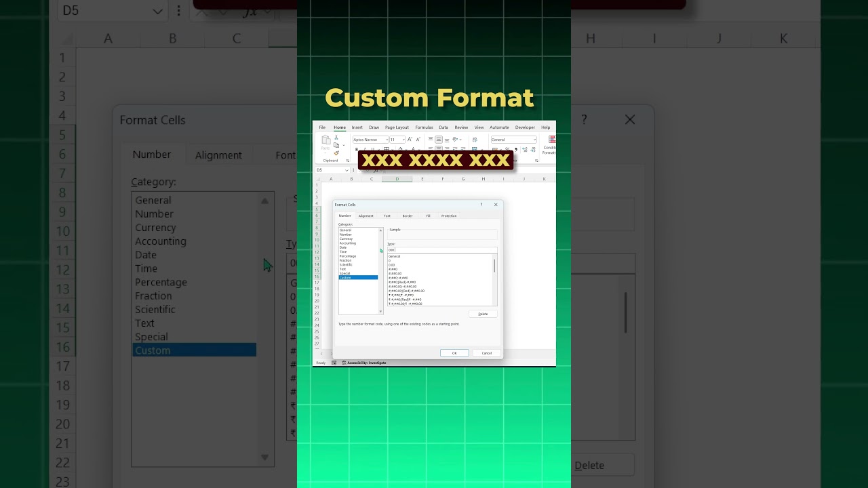Click the Bottom Align icon in the ribbon

coord(447,140)
